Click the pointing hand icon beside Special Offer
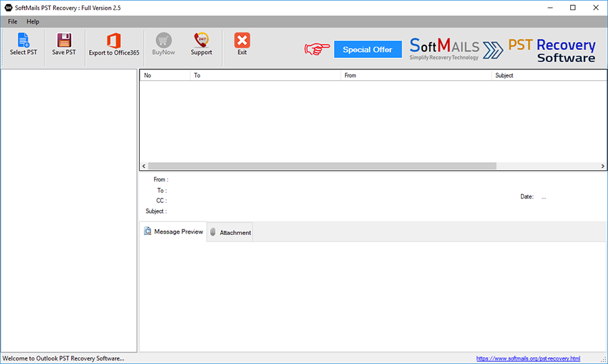Screen dimensions: 608x364 (x=317, y=49)
